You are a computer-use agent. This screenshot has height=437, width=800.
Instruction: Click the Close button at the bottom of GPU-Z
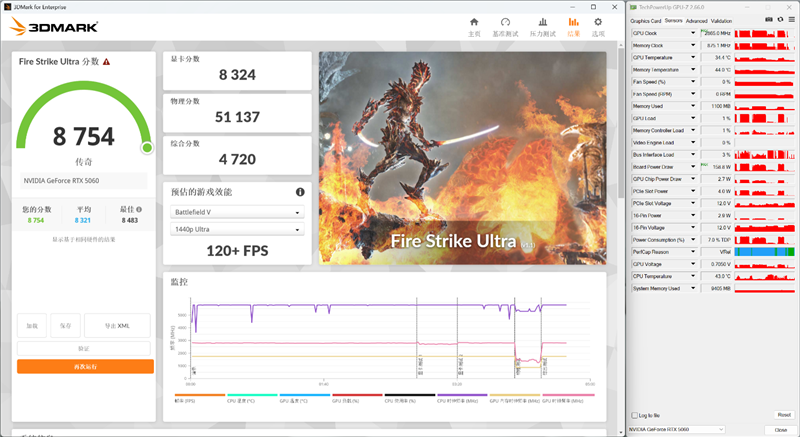[x=781, y=430]
